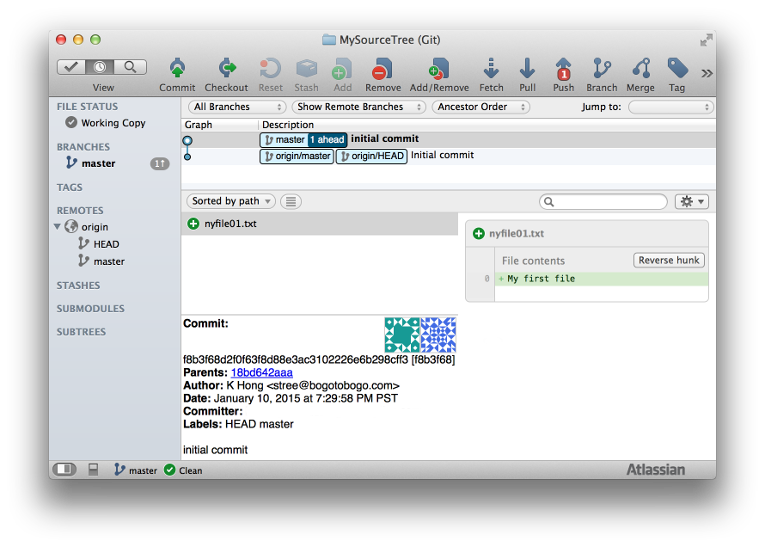Click the Pull toolbar icon
Screen dimensions: 765x547
point(527,68)
